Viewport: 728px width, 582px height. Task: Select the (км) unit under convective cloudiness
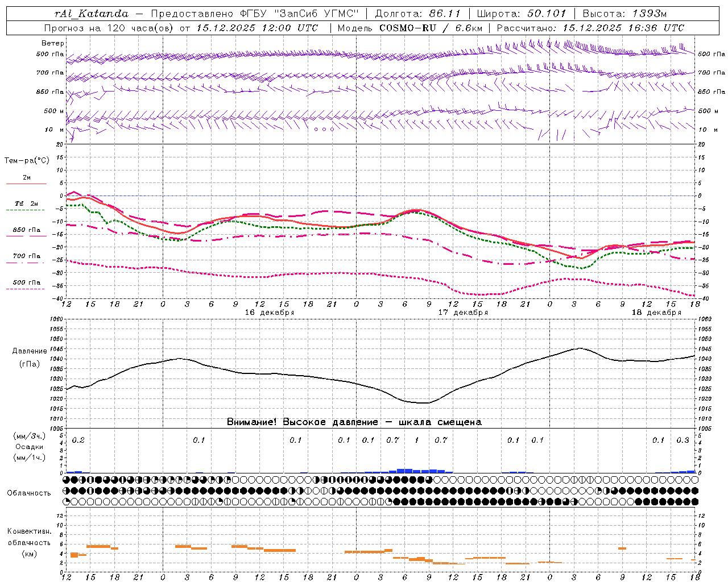pyautogui.click(x=29, y=553)
